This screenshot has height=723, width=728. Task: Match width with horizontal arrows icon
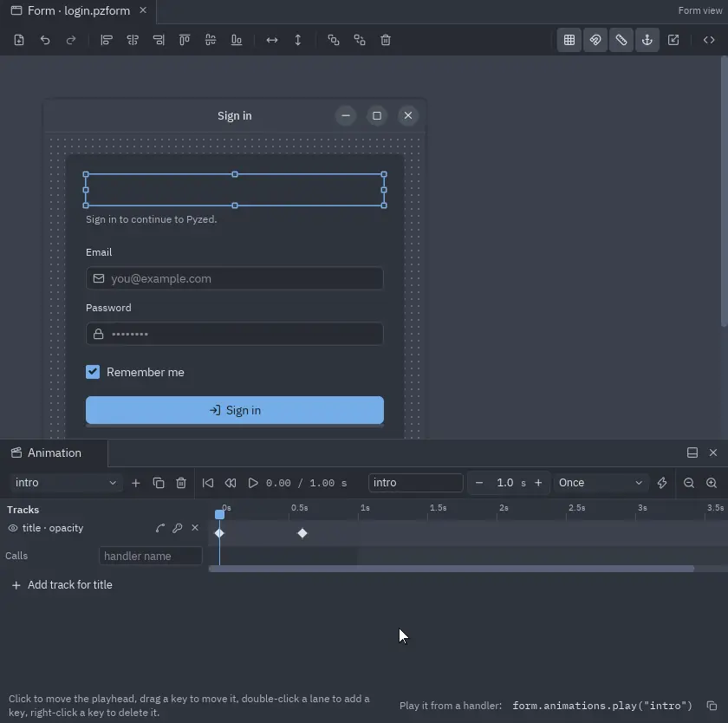click(272, 40)
